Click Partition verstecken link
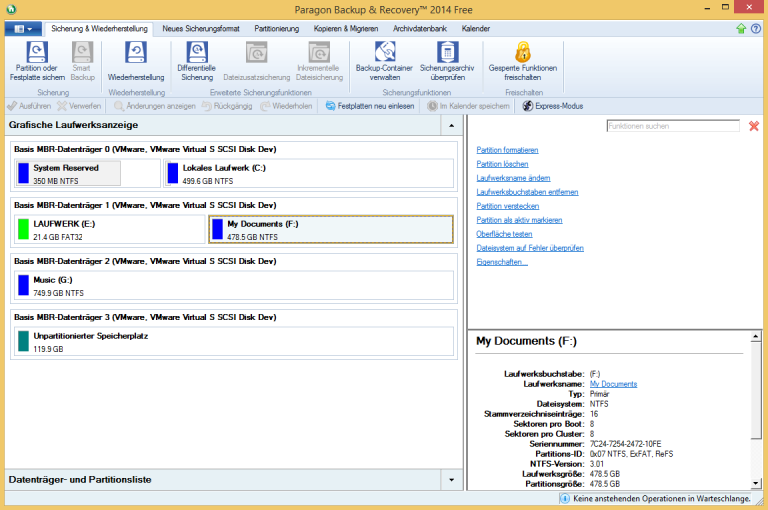Image resolution: width=768 pixels, height=510 pixels. click(x=508, y=206)
